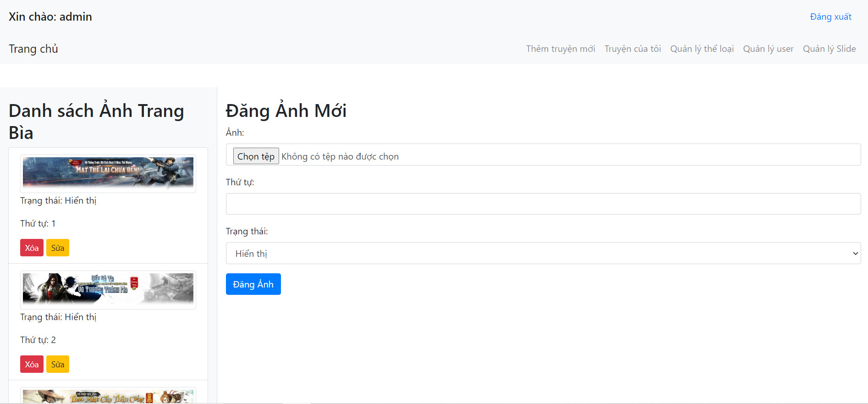The image size is (868, 404).
Task: Edit slide with Thứ tự 1 via Sửa
Action: coord(58,248)
